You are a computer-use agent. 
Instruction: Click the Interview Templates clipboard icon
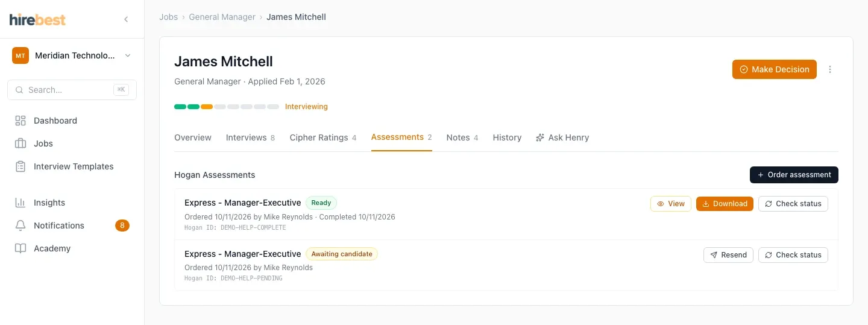(20, 166)
